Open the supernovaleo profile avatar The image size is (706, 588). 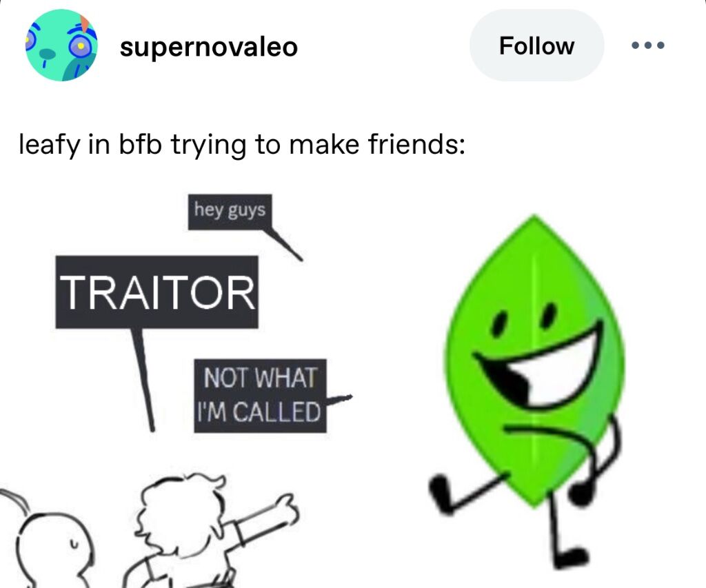[x=61, y=45]
